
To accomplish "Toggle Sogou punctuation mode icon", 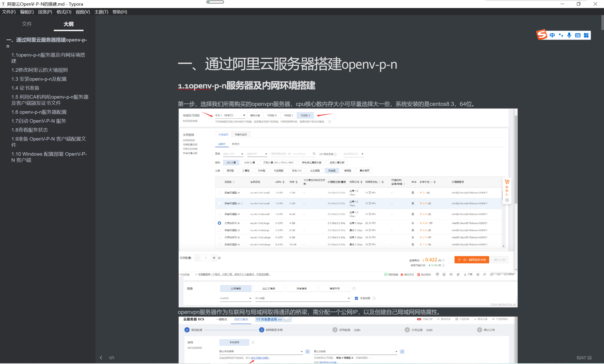I will click(561, 35).
